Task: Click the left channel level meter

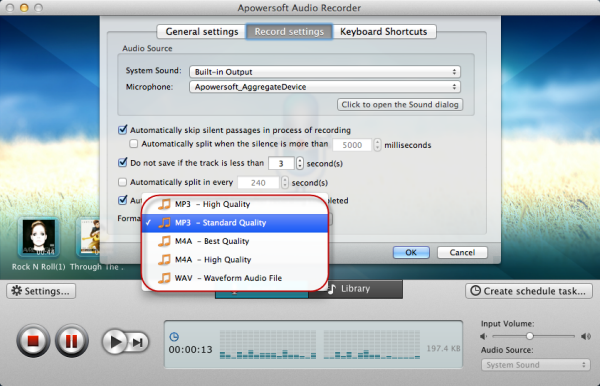Action: (268, 345)
